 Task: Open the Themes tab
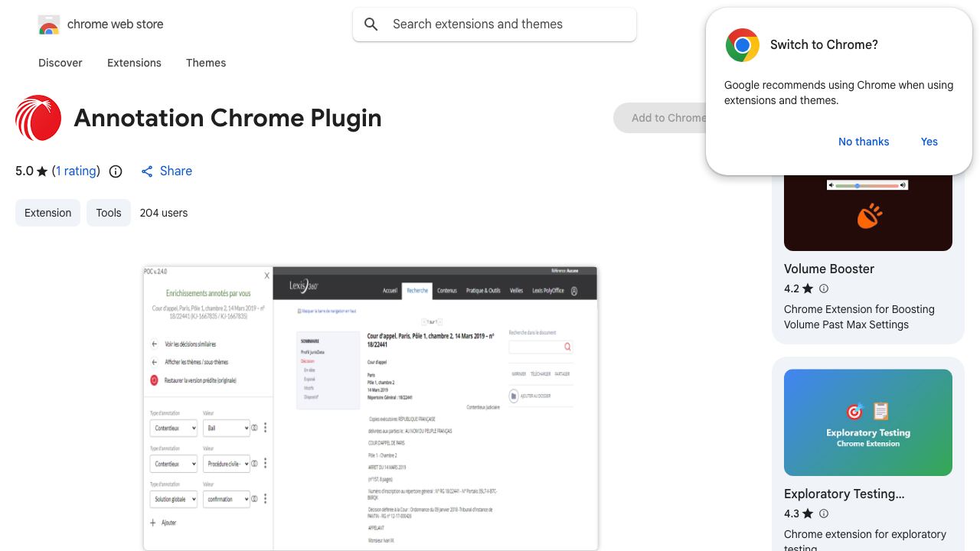206,63
